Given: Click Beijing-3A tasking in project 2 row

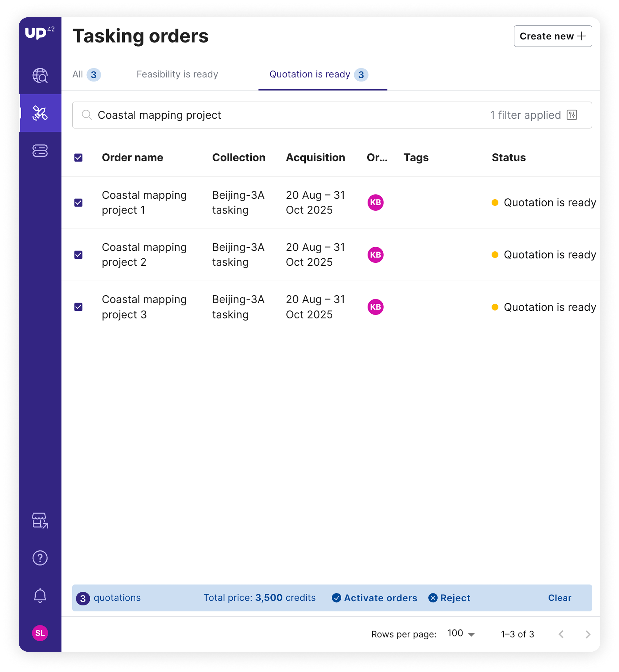Looking at the screenshot, I should pyautogui.click(x=238, y=254).
